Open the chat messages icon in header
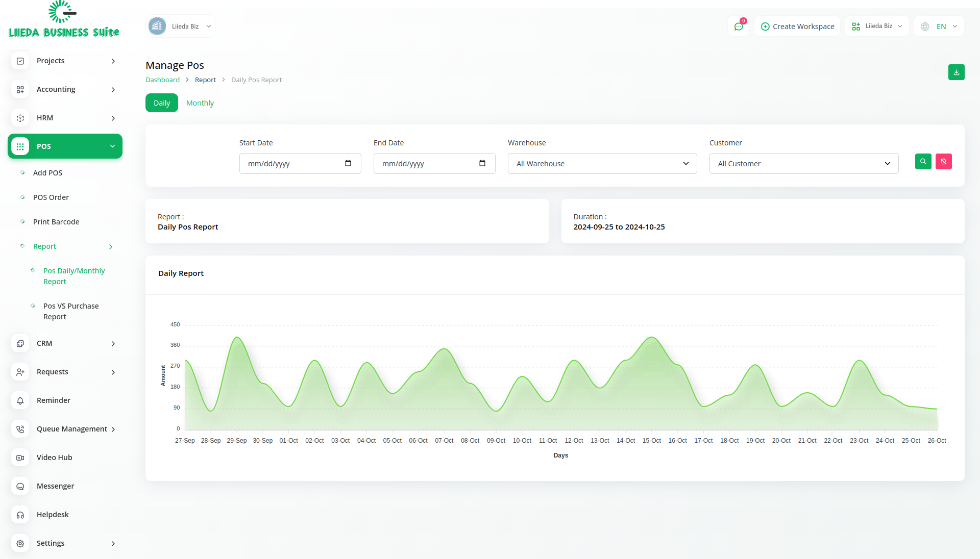The height and width of the screenshot is (559, 980). click(x=738, y=27)
